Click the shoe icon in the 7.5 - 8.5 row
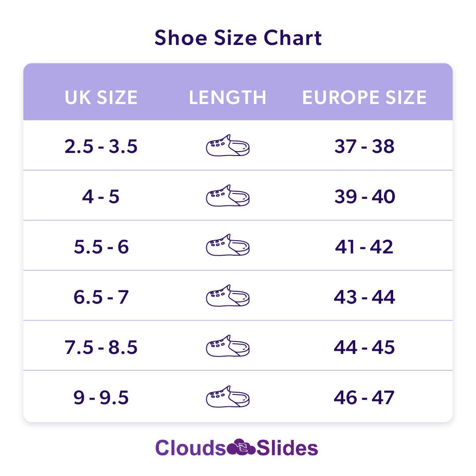Image resolution: width=476 pixels, height=476 pixels. [228, 346]
